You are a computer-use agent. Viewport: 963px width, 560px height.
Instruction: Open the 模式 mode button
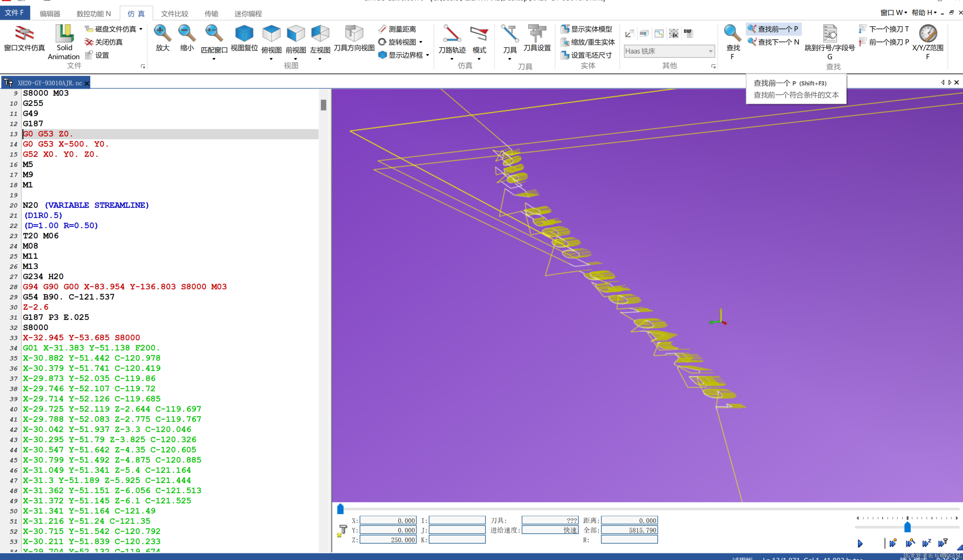(x=479, y=39)
